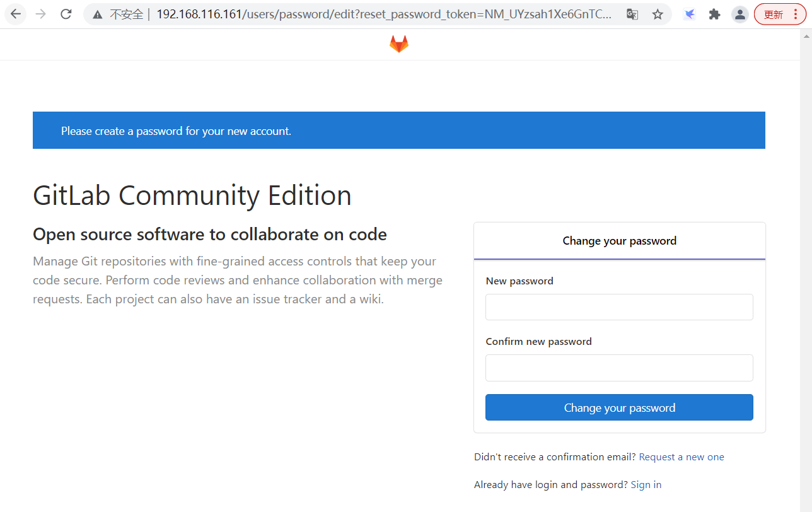The width and height of the screenshot is (812, 512).
Task: Open the translate page icon
Action: coord(632,15)
